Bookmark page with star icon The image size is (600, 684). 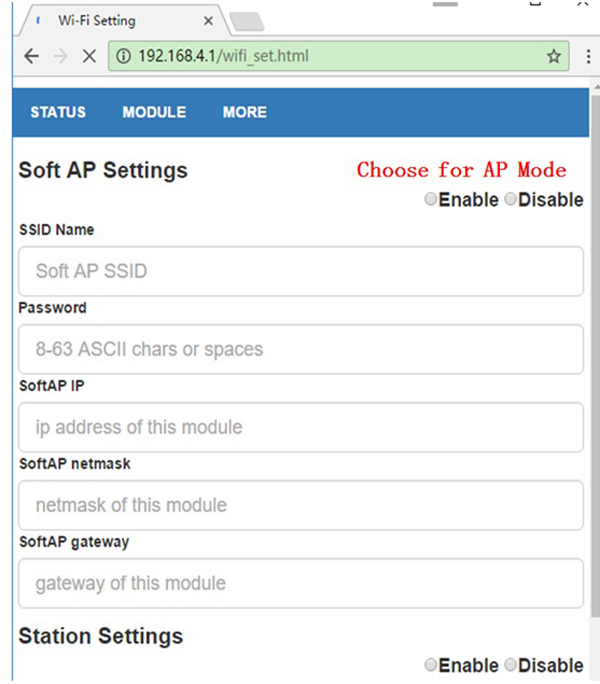[553, 57]
